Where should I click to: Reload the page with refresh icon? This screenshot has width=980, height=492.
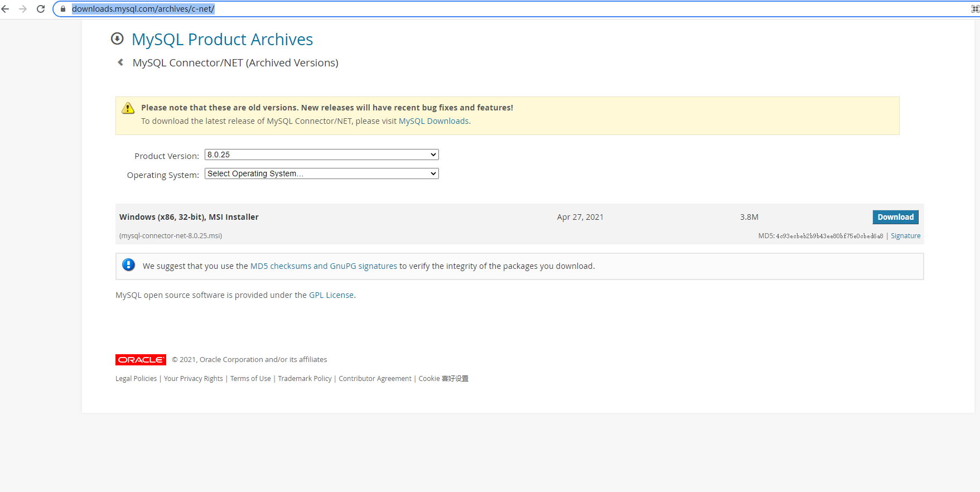pyautogui.click(x=41, y=9)
